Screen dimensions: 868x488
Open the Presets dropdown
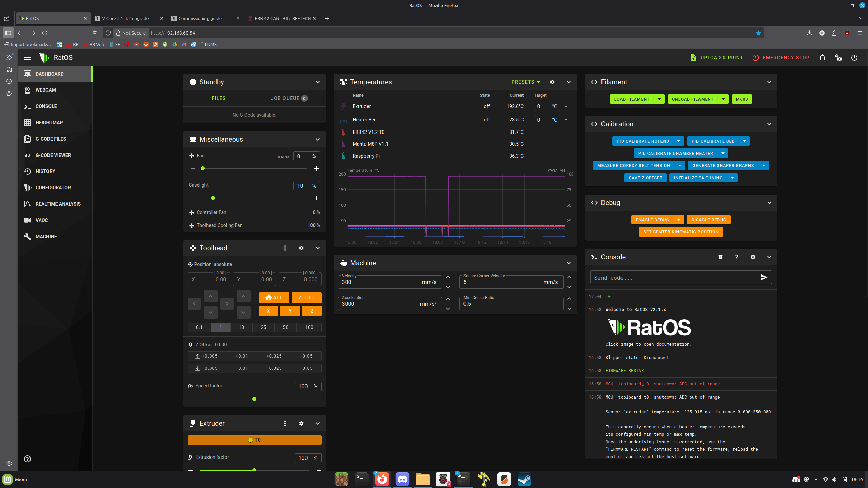[526, 82]
